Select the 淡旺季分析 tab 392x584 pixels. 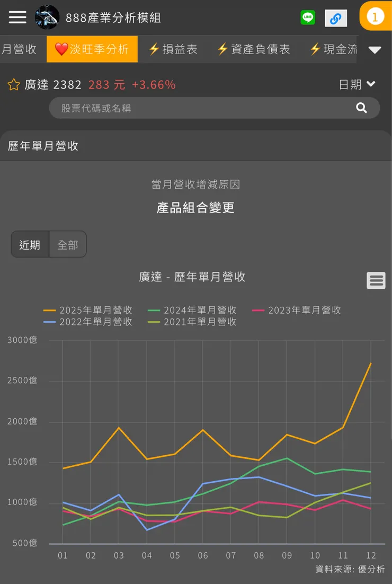click(x=92, y=49)
